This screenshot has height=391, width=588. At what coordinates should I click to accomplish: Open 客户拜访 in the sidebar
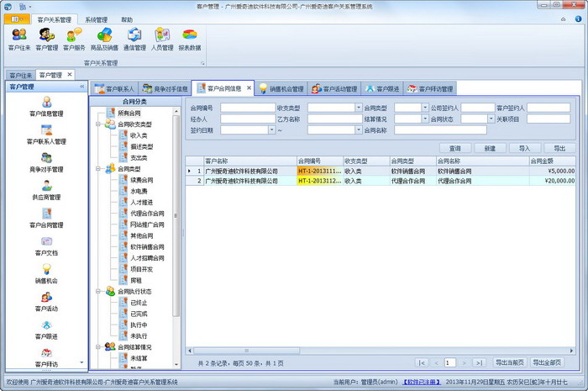pos(46,357)
